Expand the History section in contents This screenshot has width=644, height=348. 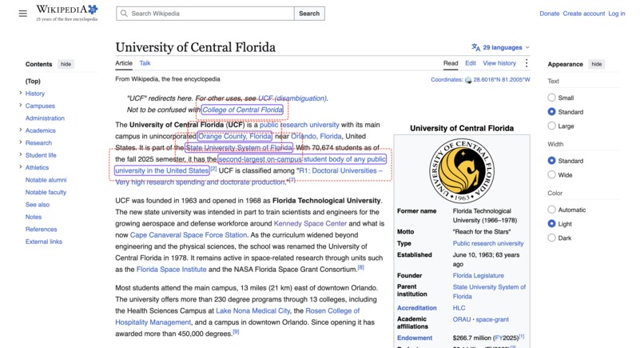pyautogui.click(x=21, y=93)
